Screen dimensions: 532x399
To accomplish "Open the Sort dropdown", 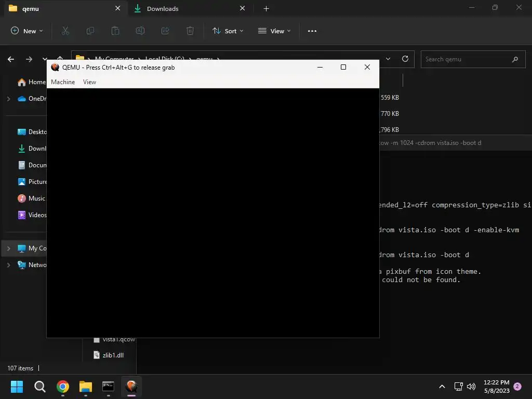I will click(x=228, y=31).
